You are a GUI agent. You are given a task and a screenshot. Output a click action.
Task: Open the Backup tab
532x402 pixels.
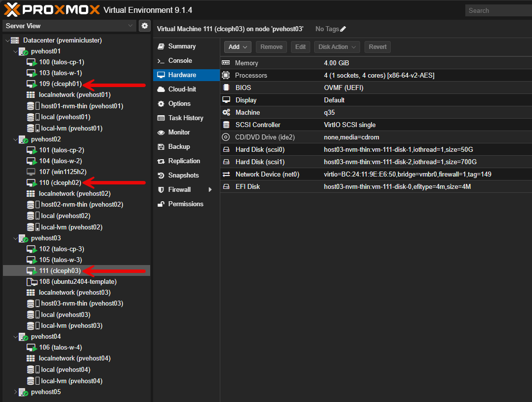tap(186, 146)
